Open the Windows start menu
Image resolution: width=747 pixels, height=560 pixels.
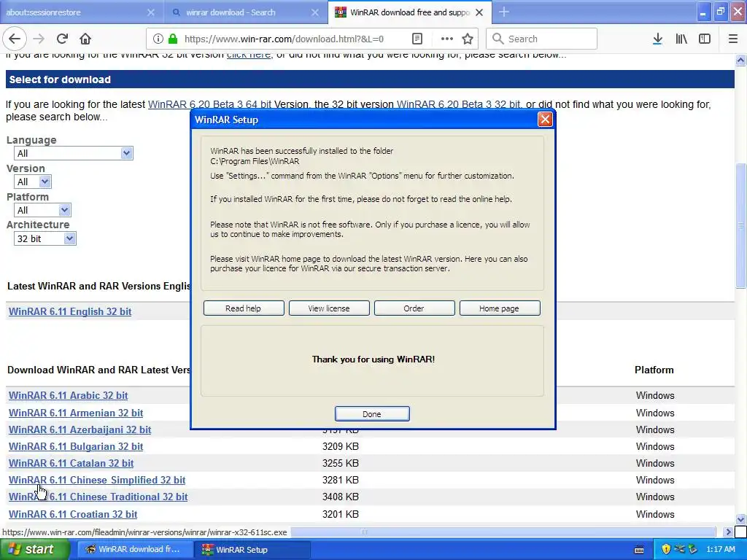[35, 550]
